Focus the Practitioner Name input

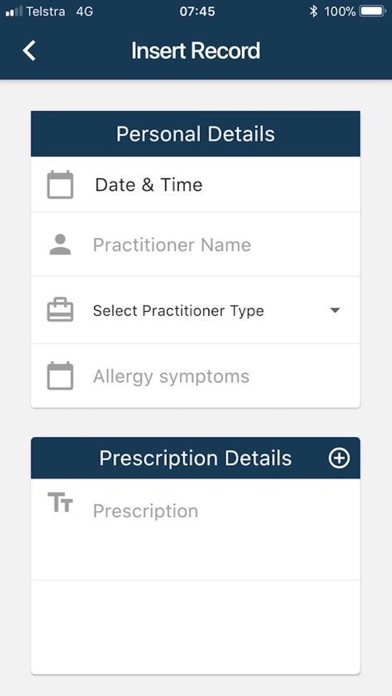(195, 245)
